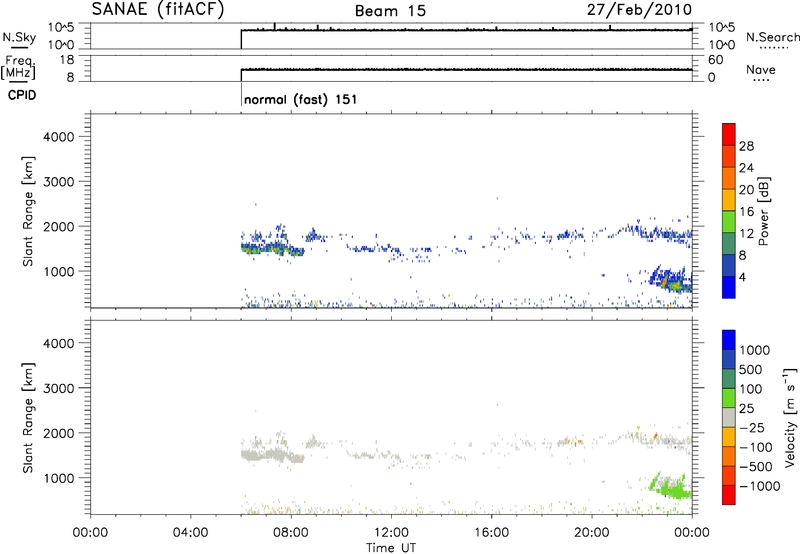Click the "Beam 15" heading
Screen dimensions: 800x554
390,11
